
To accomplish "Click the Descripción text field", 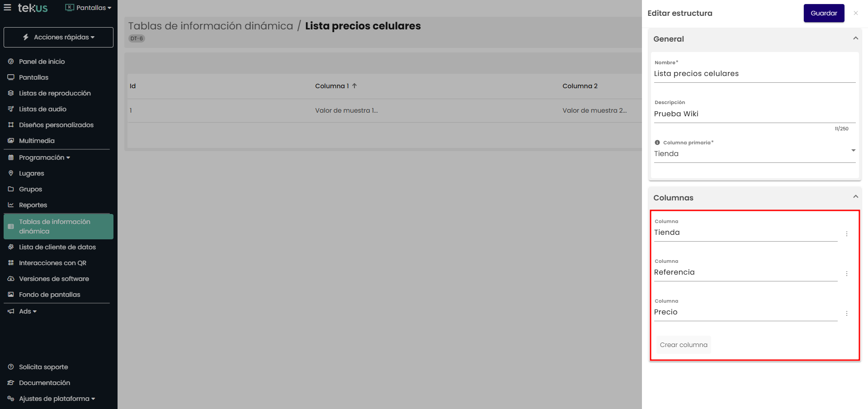I will point(754,114).
